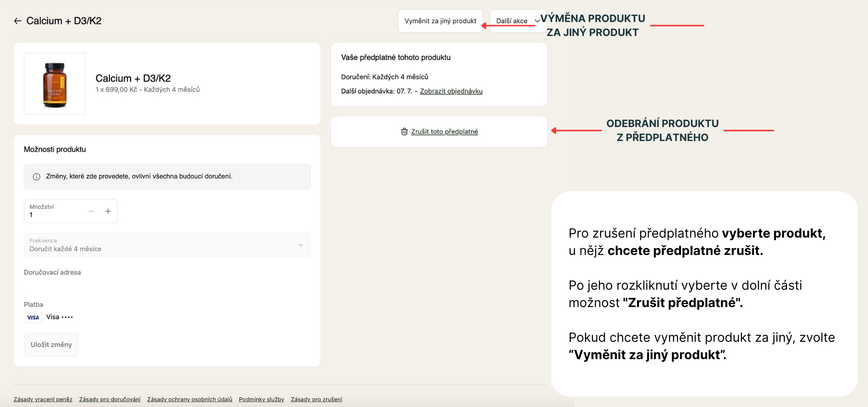Click the trash icon for cancelling subscription
Image resolution: width=868 pixels, height=407 pixels.
[404, 132]
